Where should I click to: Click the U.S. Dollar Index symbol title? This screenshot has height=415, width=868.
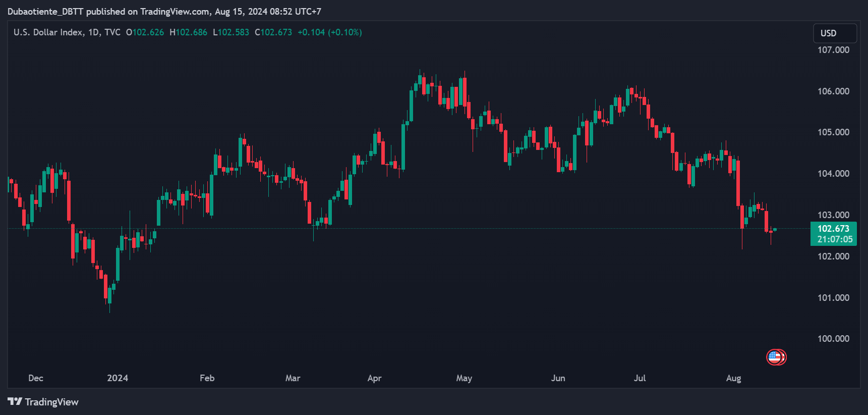tap(48, 32)
